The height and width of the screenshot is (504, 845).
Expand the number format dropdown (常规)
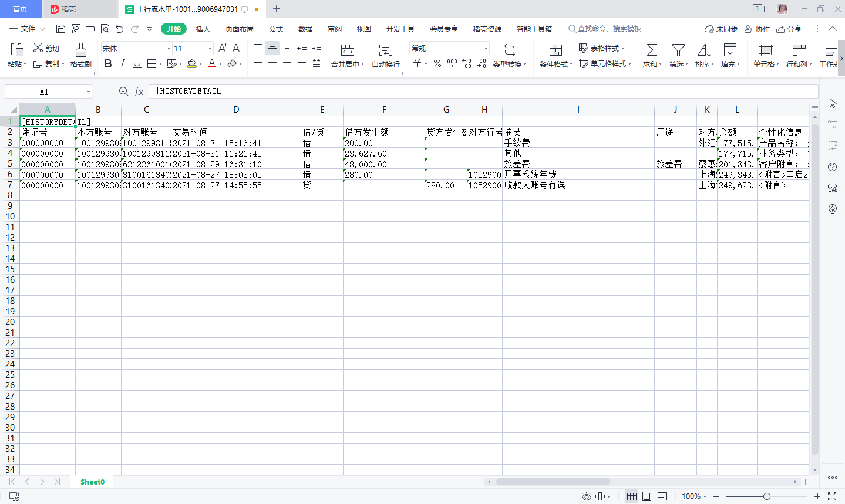pos(486,48)
